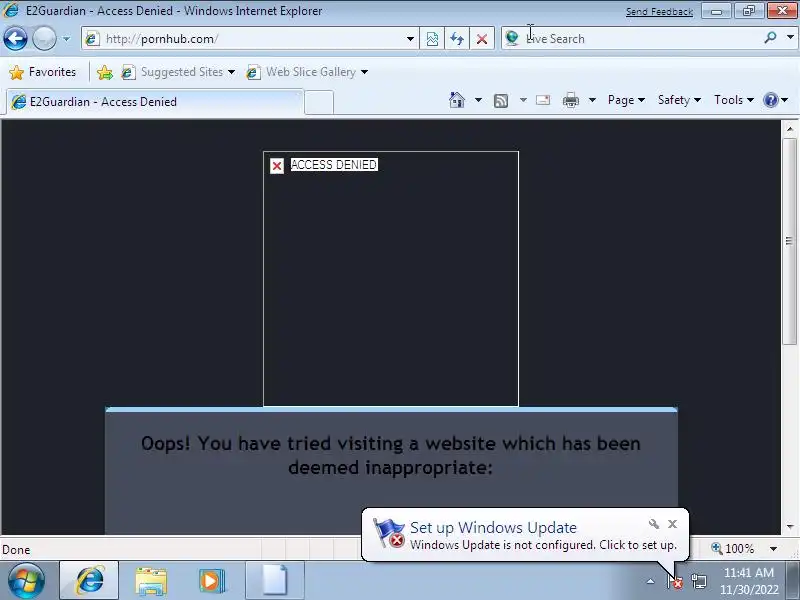Click the Action Center flag tray icon
This screenshot has width=800, height=600.
674,581
